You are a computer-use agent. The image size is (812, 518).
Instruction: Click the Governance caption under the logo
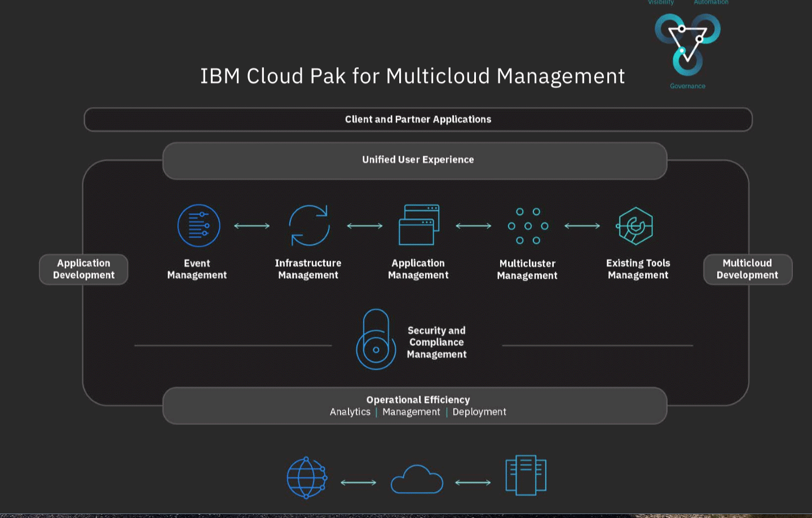687,86
